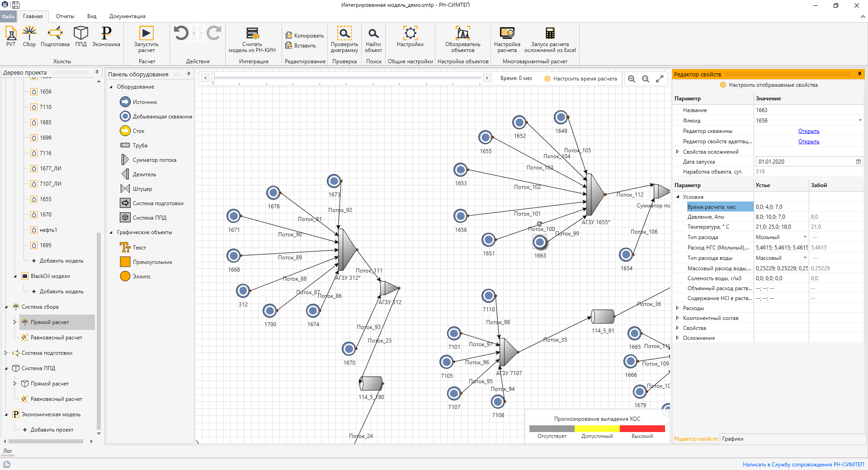Pick the Эллипс graphic object
Image resolution: width=868 pixels, height=470 pixels.
coord(135,277)
